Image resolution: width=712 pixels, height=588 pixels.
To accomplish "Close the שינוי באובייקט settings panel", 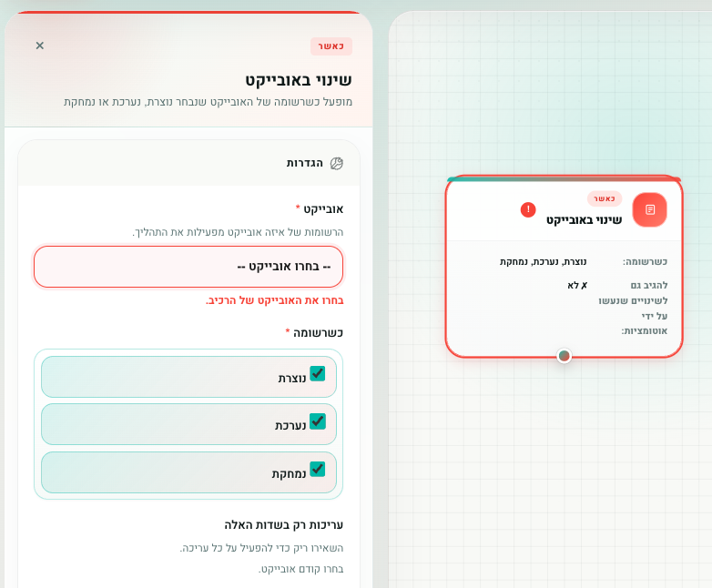I will [40, 46].
